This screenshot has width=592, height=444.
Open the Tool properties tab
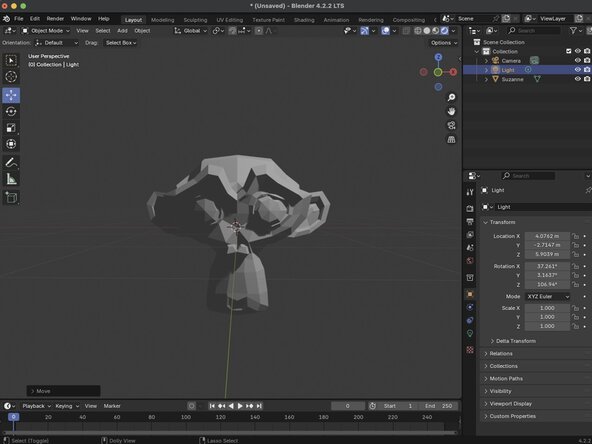(x=470, y=192)
